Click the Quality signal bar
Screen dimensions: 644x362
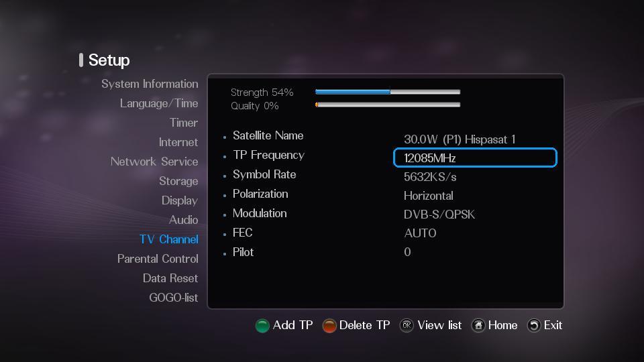coord(388,105)
